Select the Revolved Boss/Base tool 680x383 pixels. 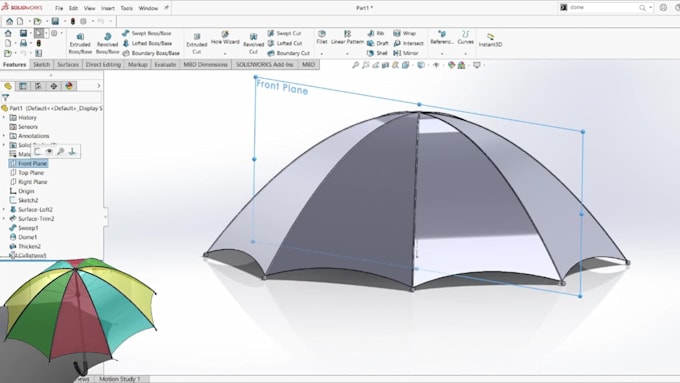click(x=108, y=43)
